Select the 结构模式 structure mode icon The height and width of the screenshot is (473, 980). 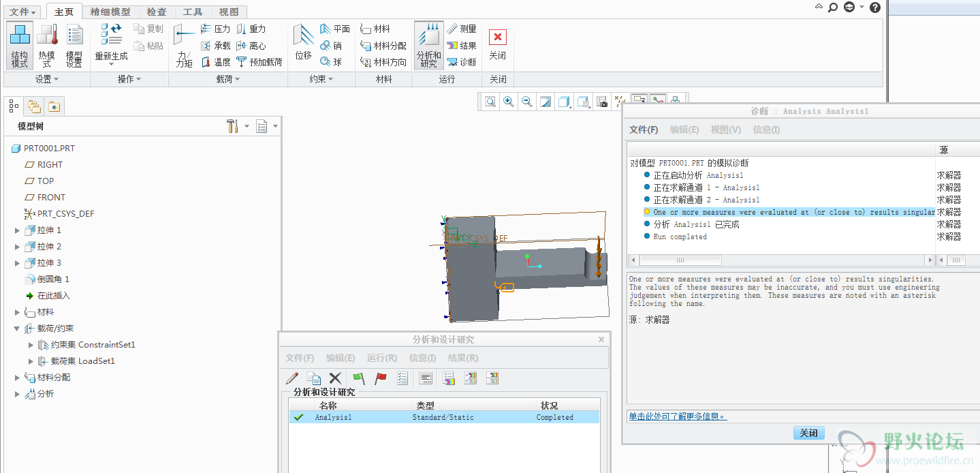click(20, 46)
